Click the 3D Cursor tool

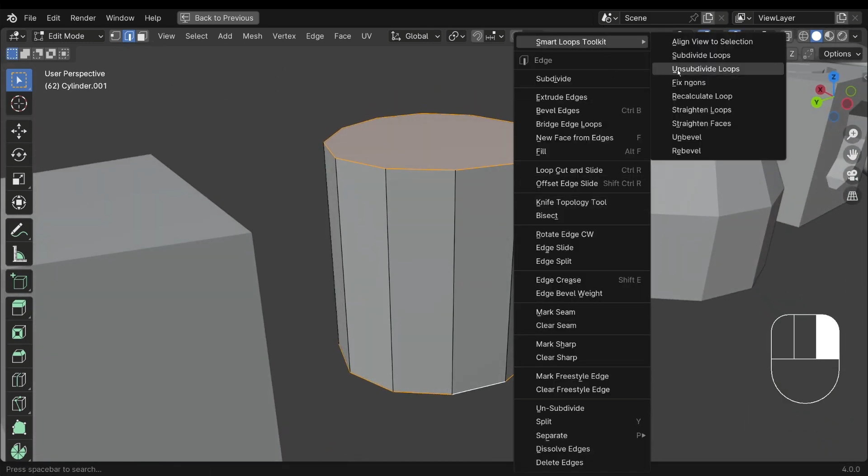pyautogui.click(x=19, y=104)
